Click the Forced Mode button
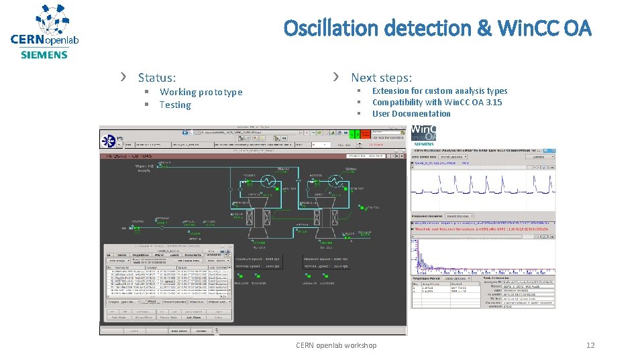Screen dimensions: 644x362 click(168, 317)
